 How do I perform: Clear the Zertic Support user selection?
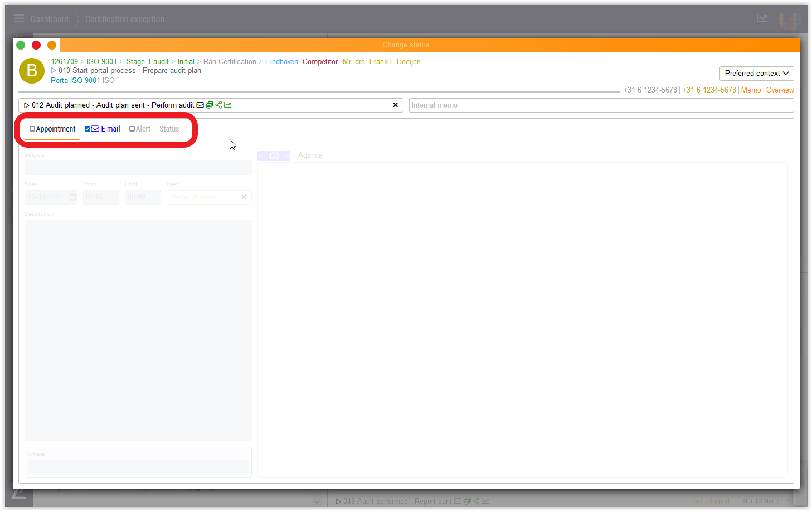244,197
